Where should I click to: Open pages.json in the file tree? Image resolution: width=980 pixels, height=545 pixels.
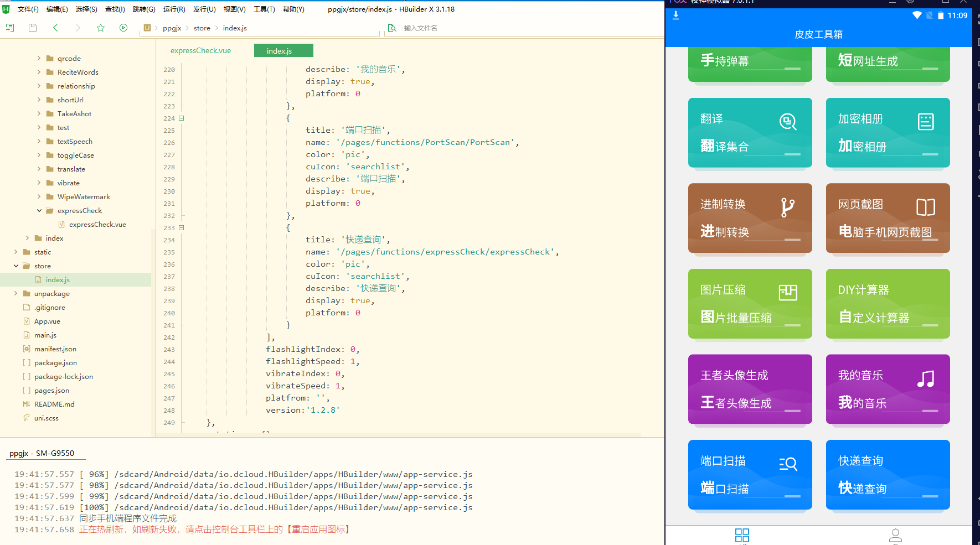click(x=51, y=390)
